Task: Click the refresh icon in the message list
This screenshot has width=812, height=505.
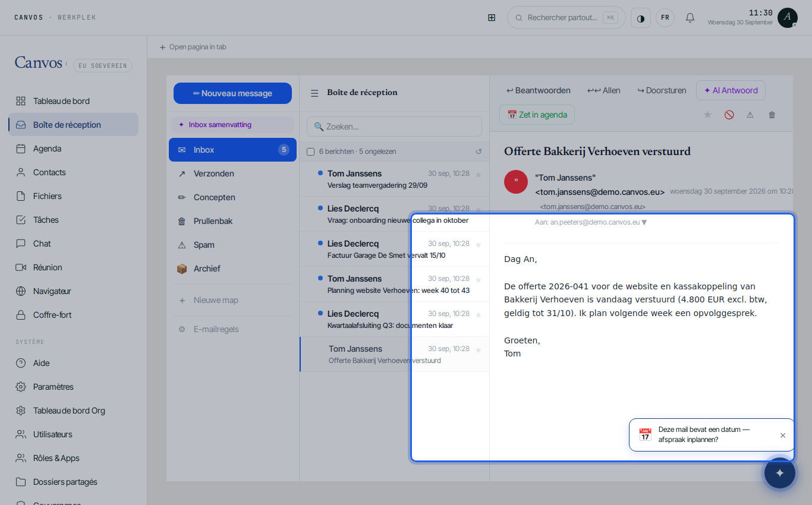Action: click(479, 151)
